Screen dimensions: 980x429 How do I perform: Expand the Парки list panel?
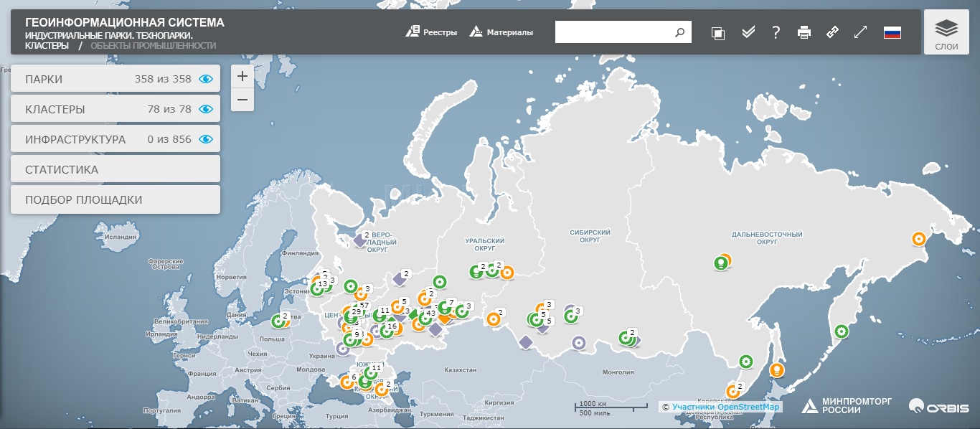(x=72, y=79)
